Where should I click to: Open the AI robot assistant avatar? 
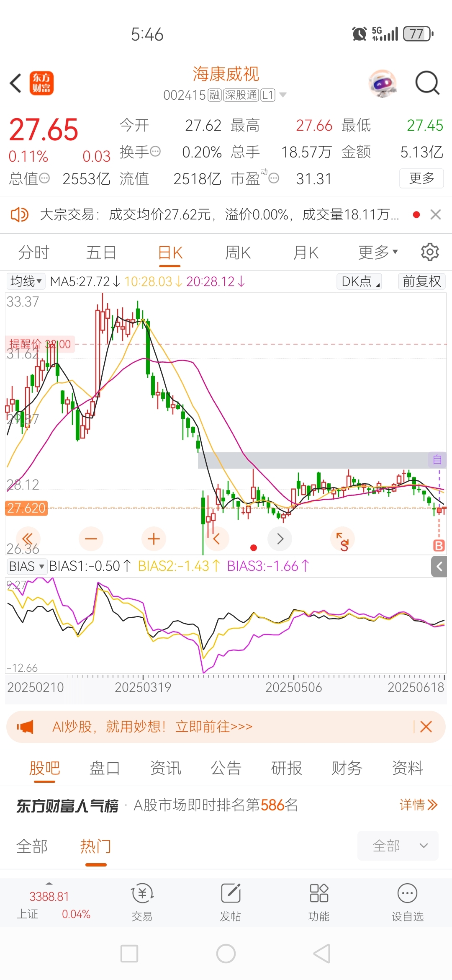(383, 83)
